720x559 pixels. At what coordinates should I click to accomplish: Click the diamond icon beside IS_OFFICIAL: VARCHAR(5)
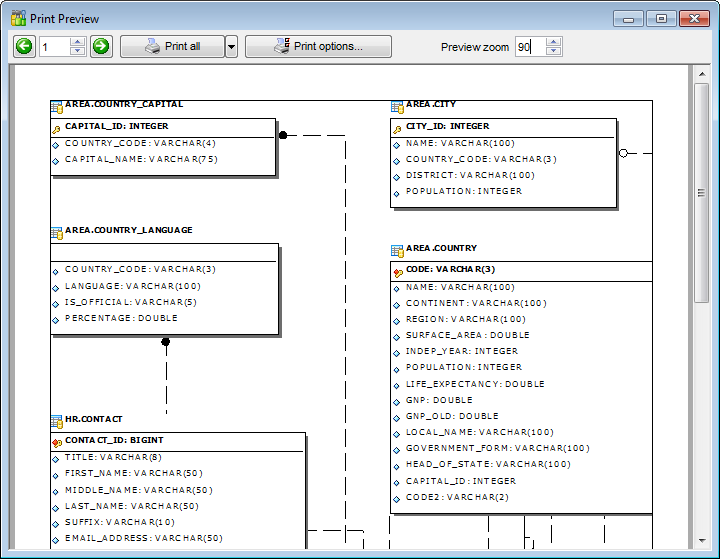[56, 304]
